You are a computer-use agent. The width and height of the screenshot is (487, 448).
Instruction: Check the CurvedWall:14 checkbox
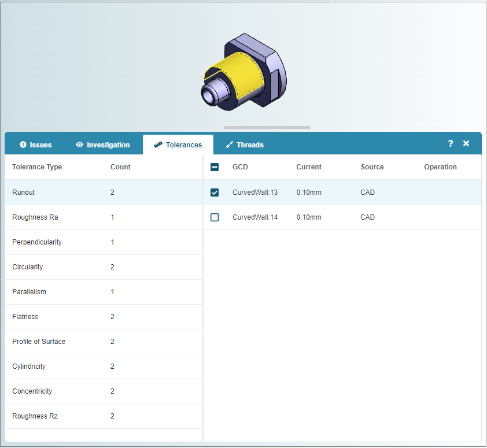[x=215, y=217]
